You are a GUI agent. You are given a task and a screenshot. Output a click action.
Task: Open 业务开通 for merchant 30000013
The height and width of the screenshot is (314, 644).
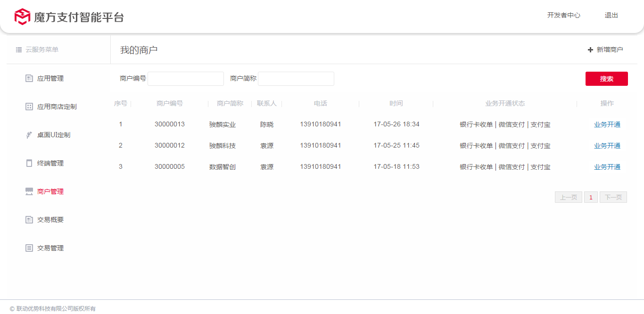pyautogui.click(x=607, y=124)
